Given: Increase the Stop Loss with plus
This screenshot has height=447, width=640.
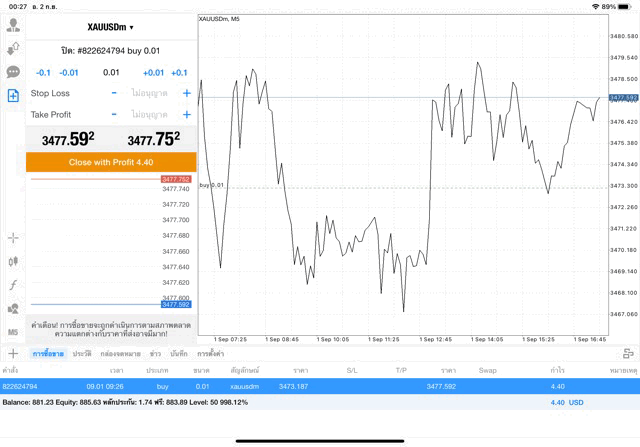Looking at the screenshot, I should coord(186,93).
